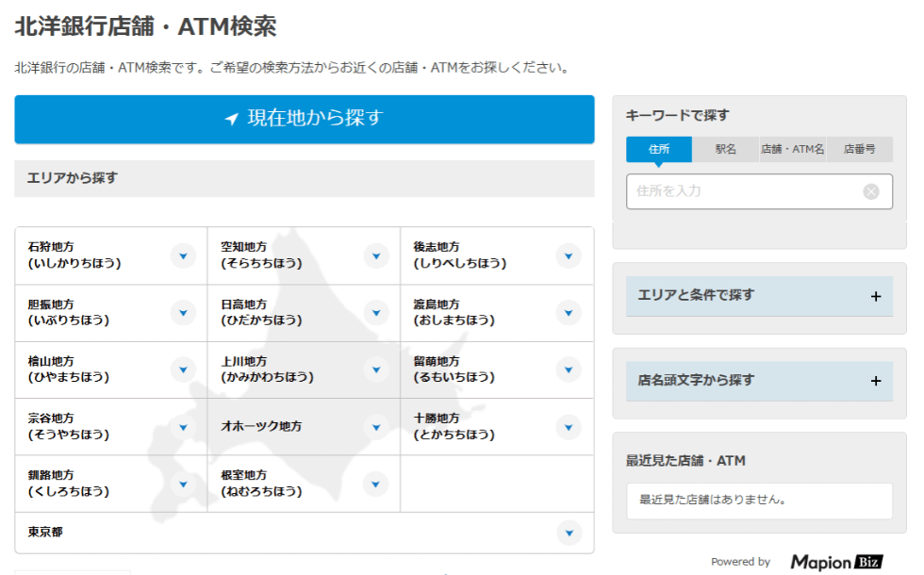Clear the address field with the X icon

coord(871,191)
